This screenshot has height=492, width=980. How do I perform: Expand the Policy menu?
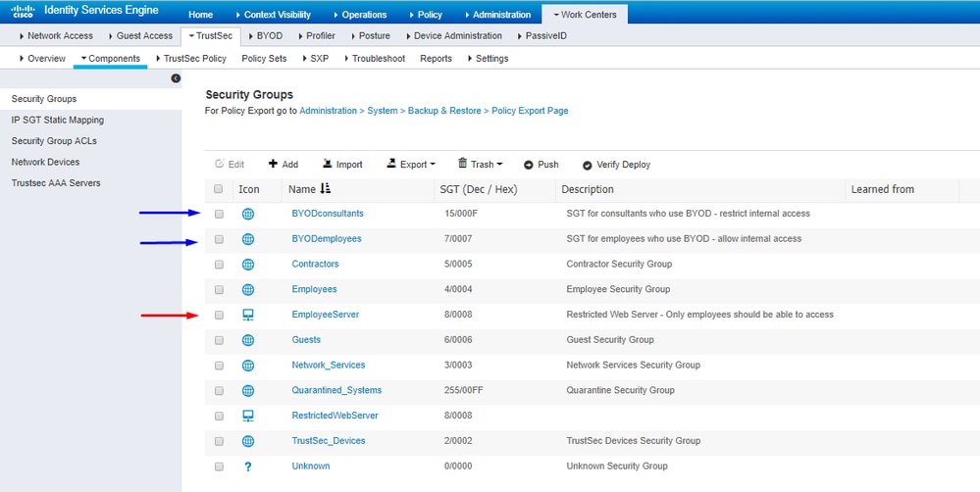point(426,15)
